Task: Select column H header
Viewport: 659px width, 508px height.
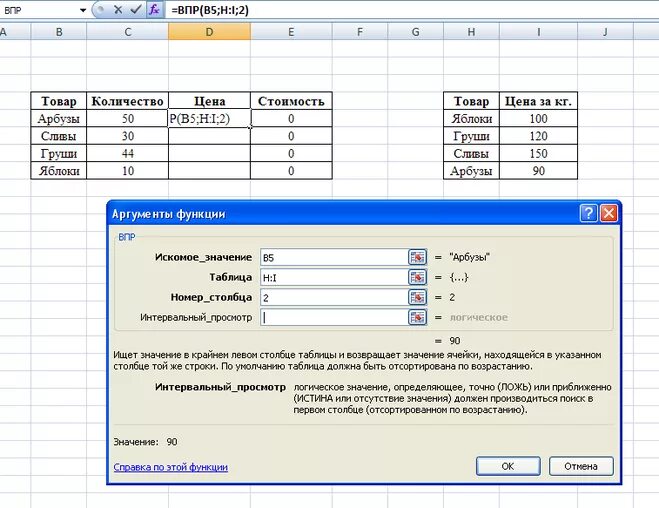Action: [471, 32]
